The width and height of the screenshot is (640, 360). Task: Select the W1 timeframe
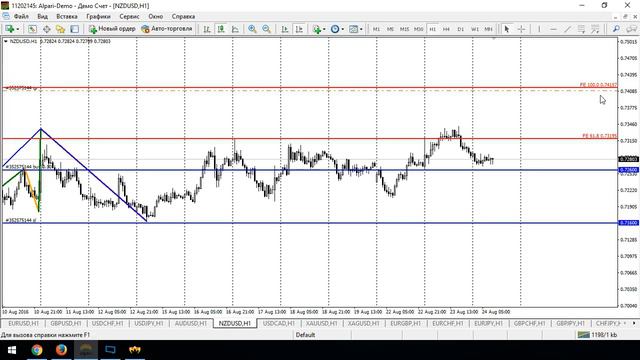475,29
